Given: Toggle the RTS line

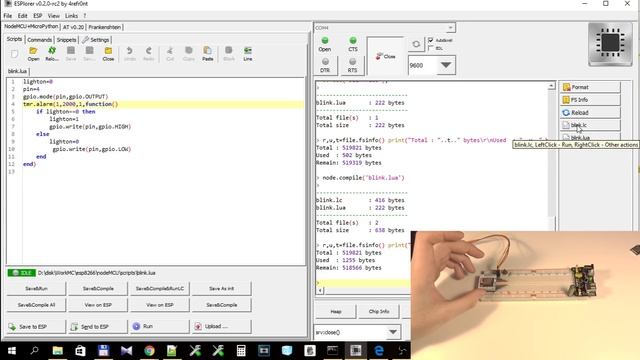Looking at the screenshot, I should tap(353, 65).
